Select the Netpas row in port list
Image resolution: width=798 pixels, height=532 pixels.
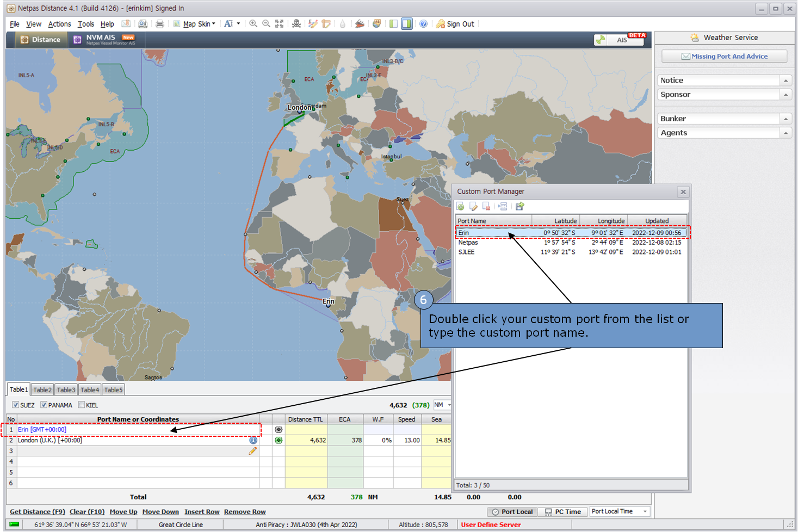pyautogui.click(x=571, y=243)
